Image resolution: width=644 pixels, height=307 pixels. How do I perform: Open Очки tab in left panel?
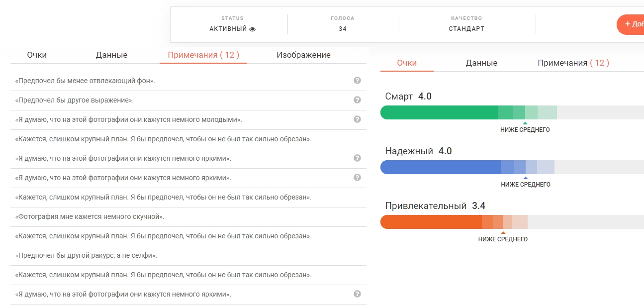pos(37,55)
